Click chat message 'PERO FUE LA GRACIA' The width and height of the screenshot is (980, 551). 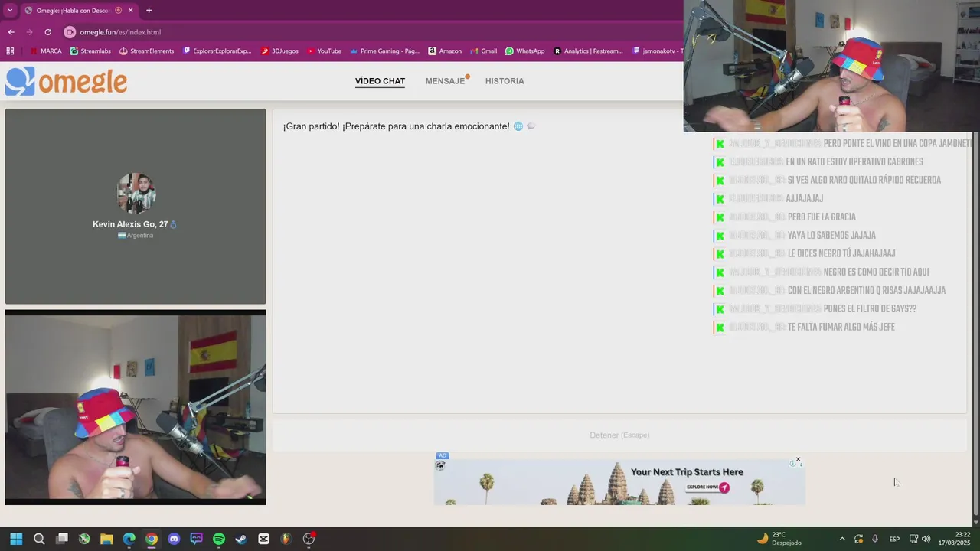822,217
